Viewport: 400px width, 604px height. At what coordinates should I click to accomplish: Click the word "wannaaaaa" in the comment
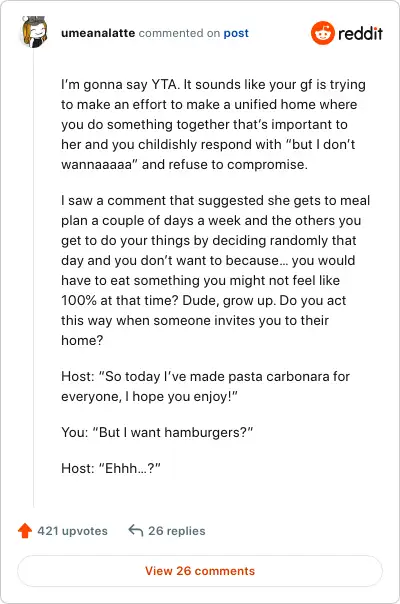(99, 164)
